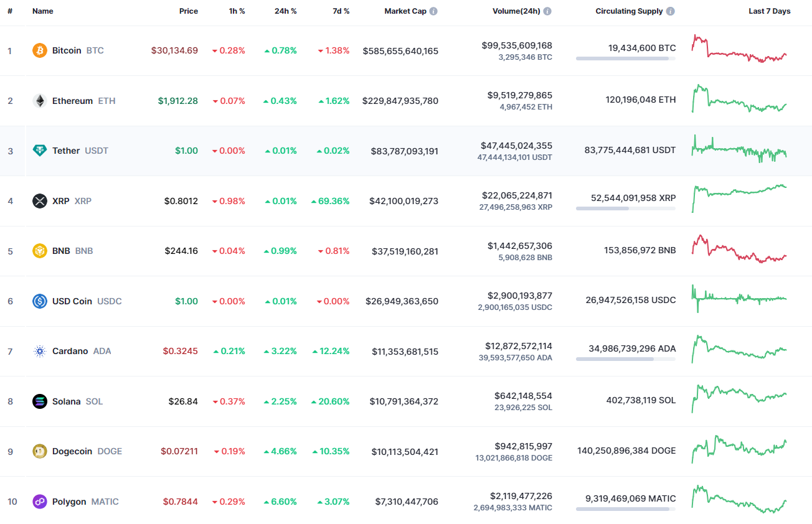Open the Market Cap info tooltip
Screen dimensions: 812x524
433,11
